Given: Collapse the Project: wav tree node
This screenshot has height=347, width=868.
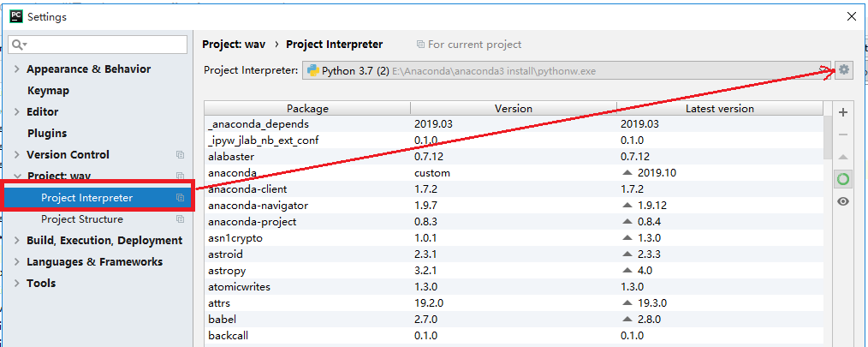Looking at the screenshot, I should point(17,176).
